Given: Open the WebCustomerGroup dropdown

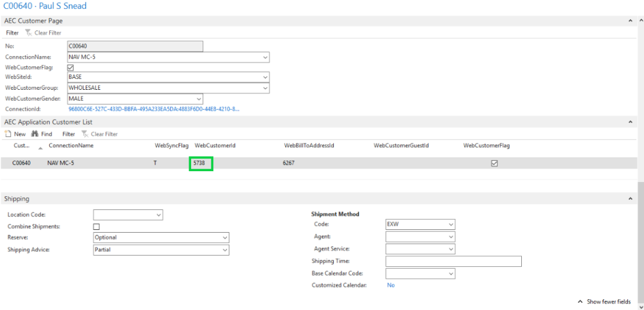Looking at the screenshot, I should [265, 88].
